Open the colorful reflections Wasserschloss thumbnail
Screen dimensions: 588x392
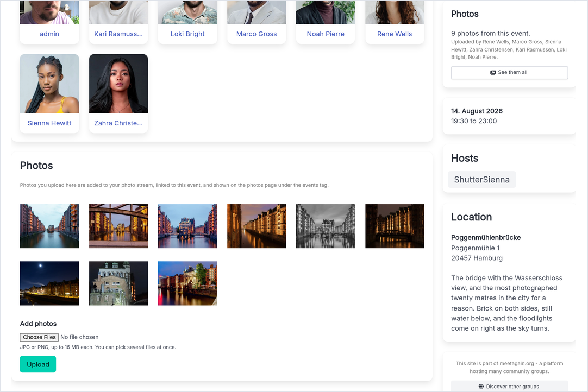187,283
